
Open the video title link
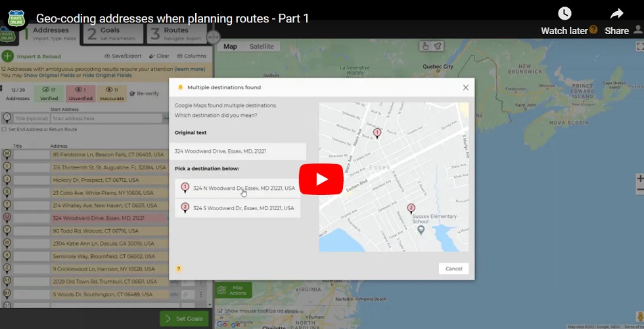pos(172,18)
